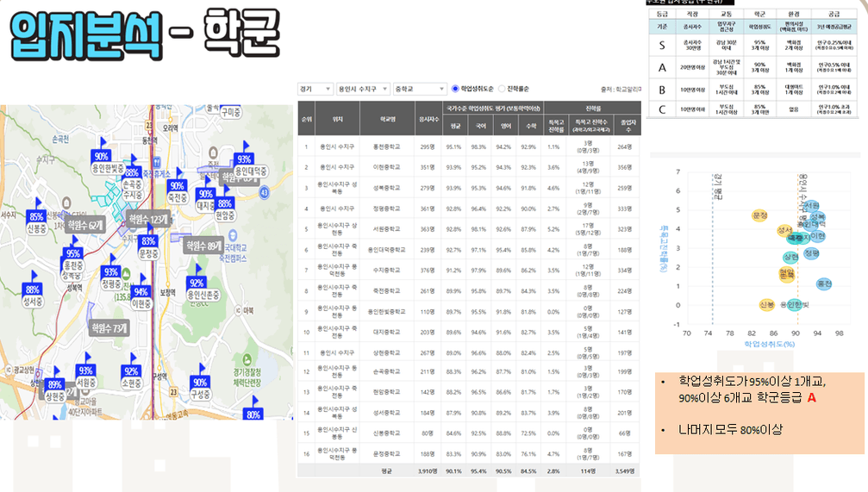The height and width of the screenshot is (492, 868).
Task: Open the 중학교 school-type dropdown
Action: (420, 89)
